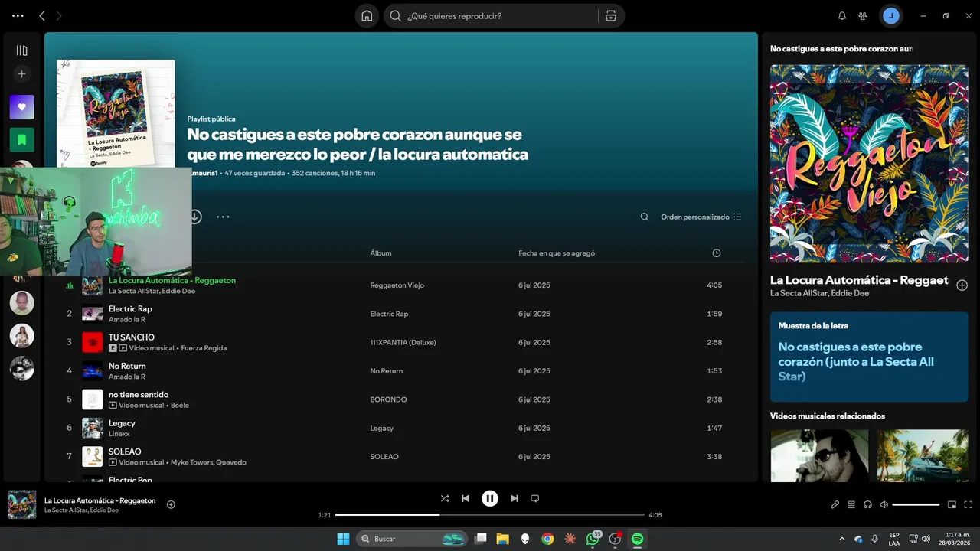Toggle repeat mode
The width and height of the screenshot is (980, 551).
(x=535, y=498)
